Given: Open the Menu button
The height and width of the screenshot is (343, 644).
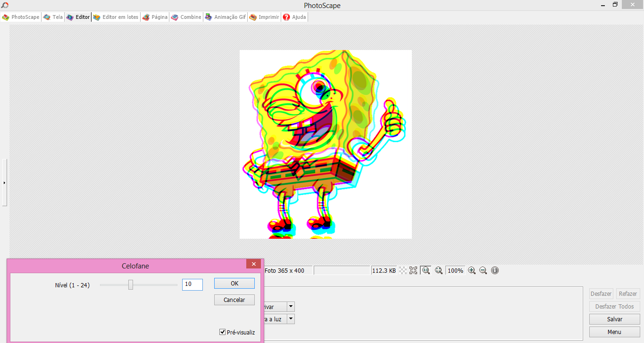Looking at the screenshot, I should click(x=615, y=332).
